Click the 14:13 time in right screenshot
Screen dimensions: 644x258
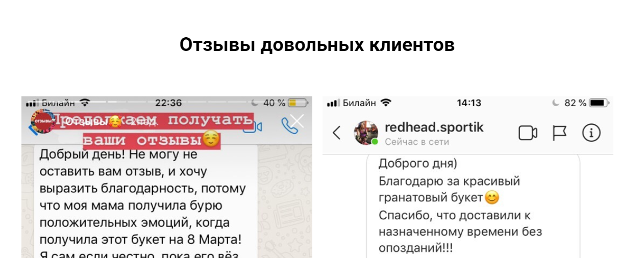click(x=469, y=103)
